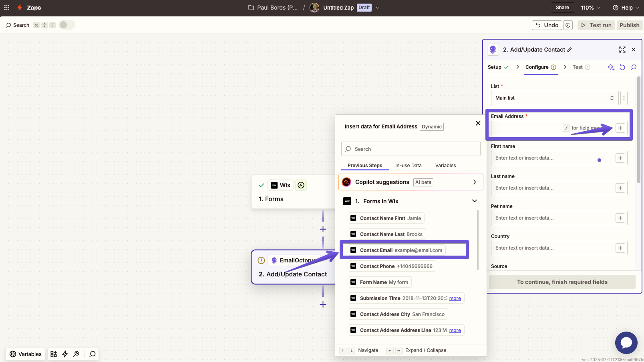Click the warning icon on EmailOctopus step
This screenshot has height=362, width=644.
262,260
